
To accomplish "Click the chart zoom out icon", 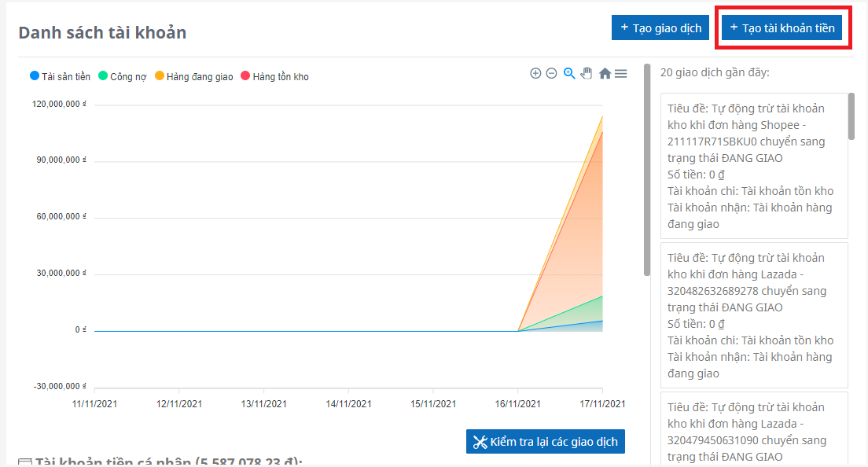I will click(x=551, y=73).
